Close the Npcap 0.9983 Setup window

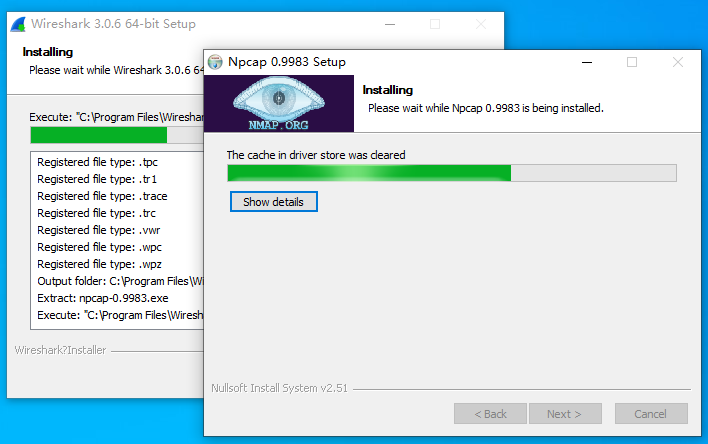(678, 62)
